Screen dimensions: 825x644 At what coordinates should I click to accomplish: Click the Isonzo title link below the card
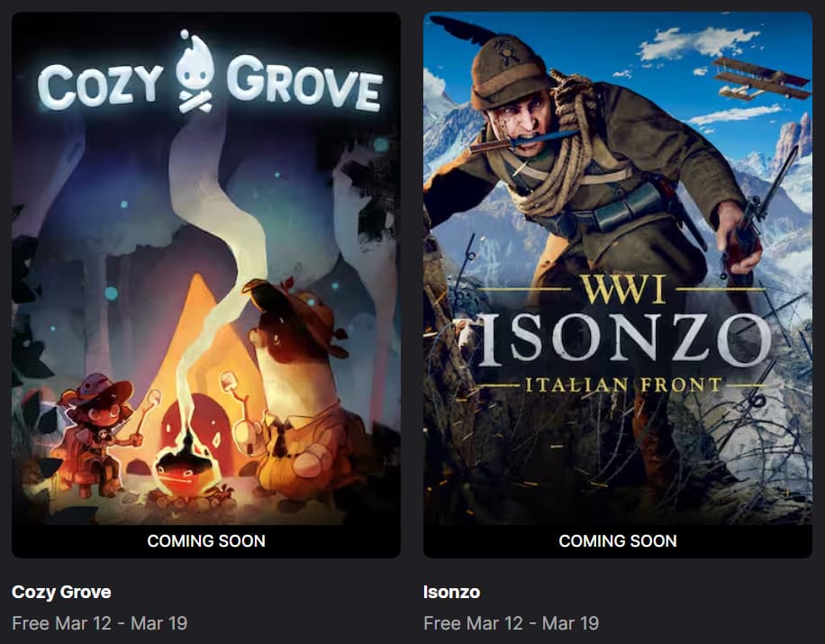[x=451, y=592]
